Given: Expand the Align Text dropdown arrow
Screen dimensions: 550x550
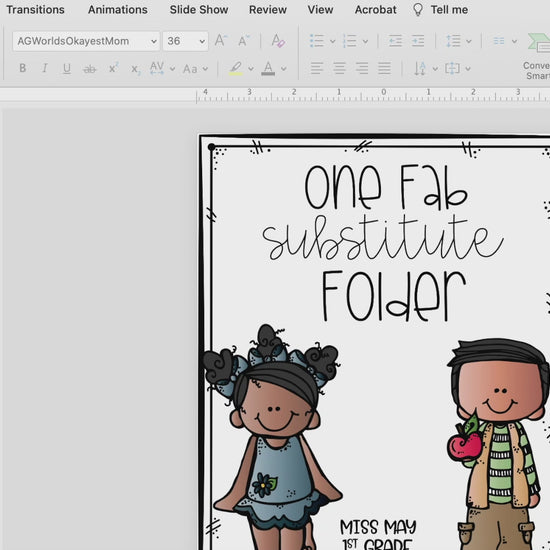Looking at the screenshot, I should tap(468, 69).
